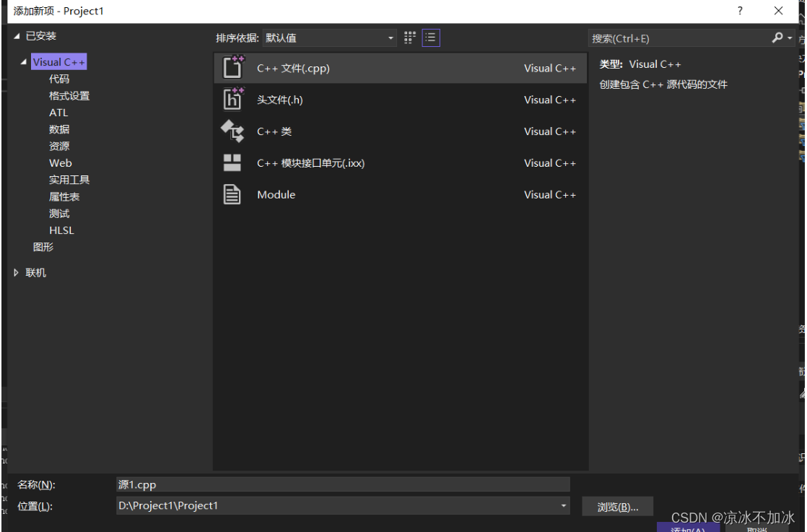The image size is (807, 532).
Task: Choose the 头文件(.h) row text
Action: pyautogui.click(x=279, y=100)
